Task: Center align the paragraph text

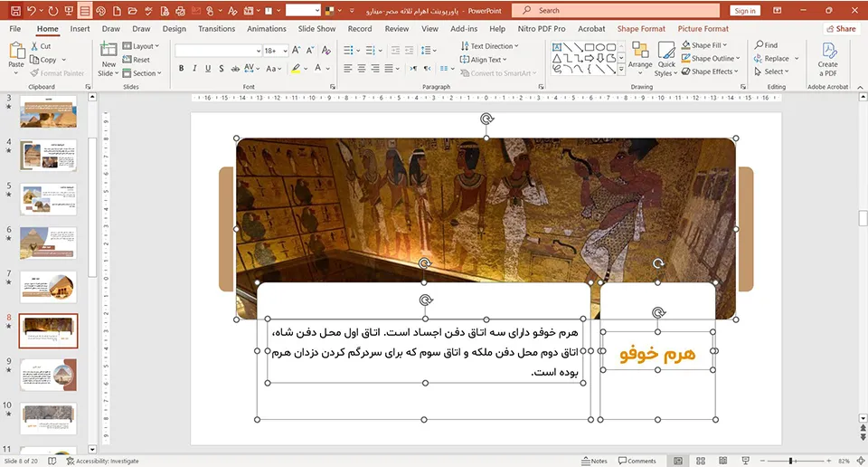Action: point(362,68)
